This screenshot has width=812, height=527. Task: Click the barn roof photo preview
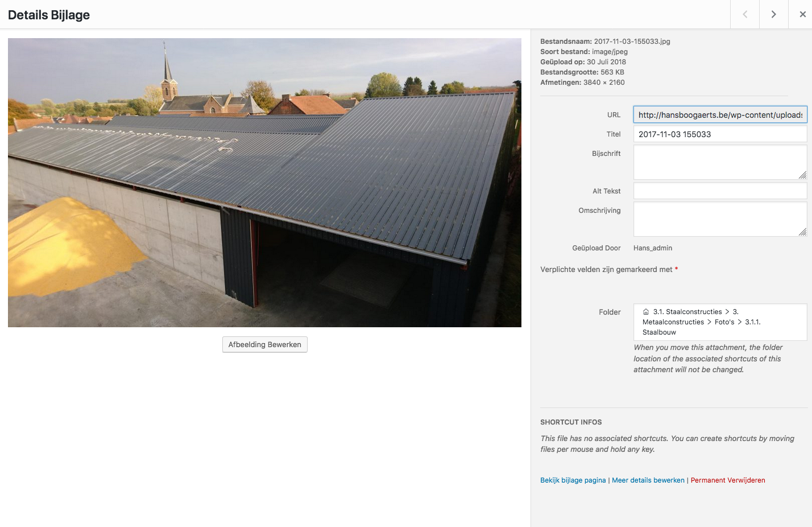264,183
